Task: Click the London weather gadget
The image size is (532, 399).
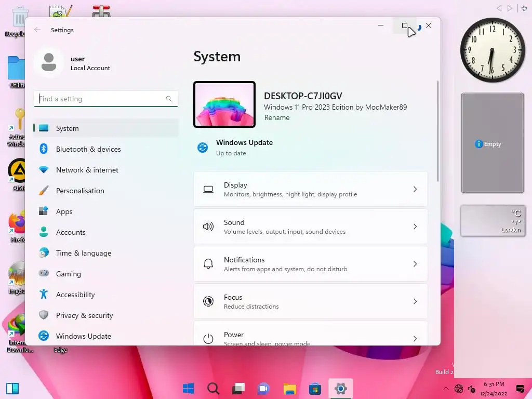Action: [x=493, y=220]
